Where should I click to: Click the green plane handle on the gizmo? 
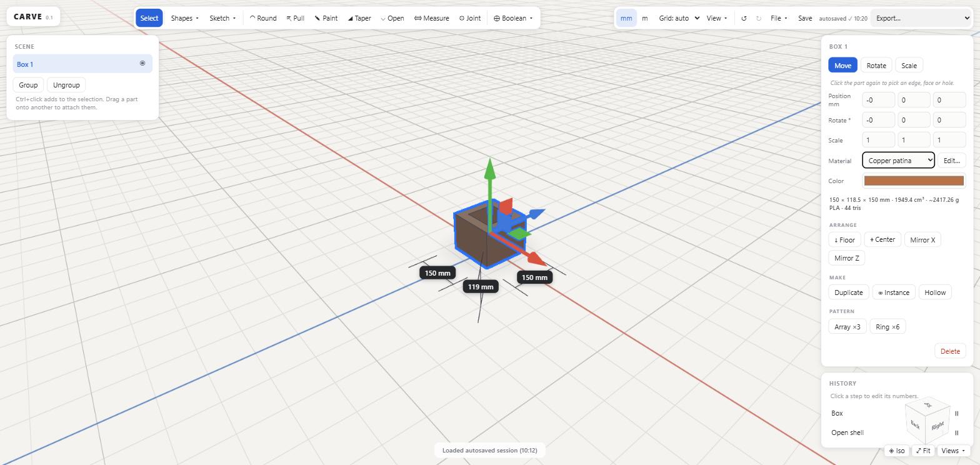coord(519,234)
